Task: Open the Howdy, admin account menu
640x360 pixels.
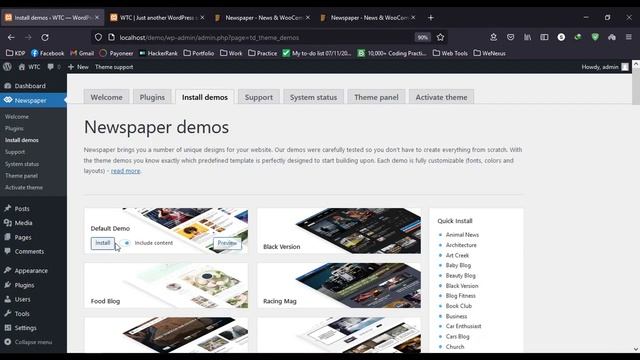Action: [x=605, y=67]
